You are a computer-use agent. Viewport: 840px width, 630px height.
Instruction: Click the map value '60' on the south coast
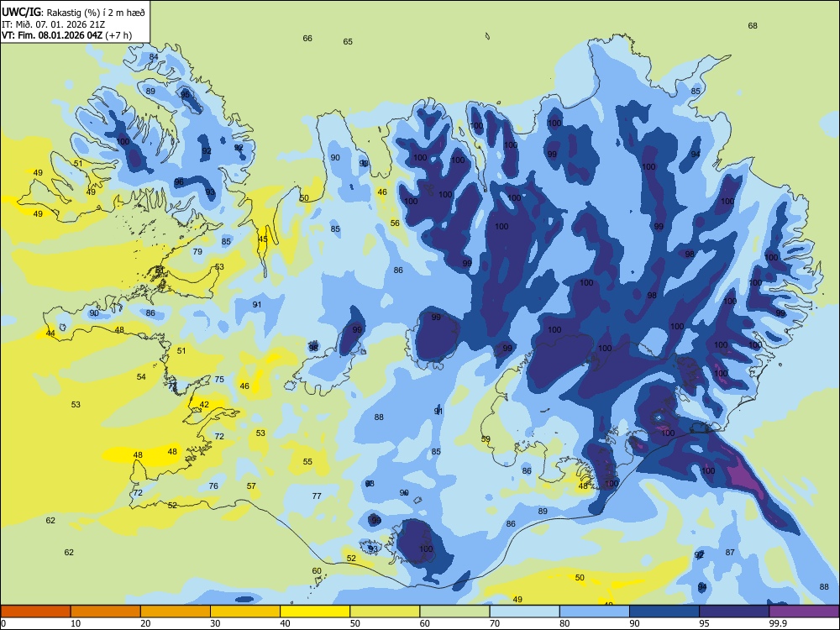coord(317,571)
